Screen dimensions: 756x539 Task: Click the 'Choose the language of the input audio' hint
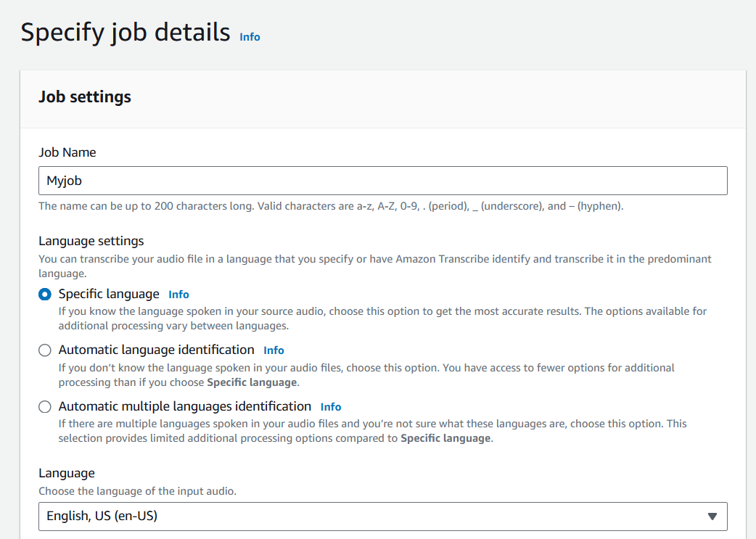137,491
